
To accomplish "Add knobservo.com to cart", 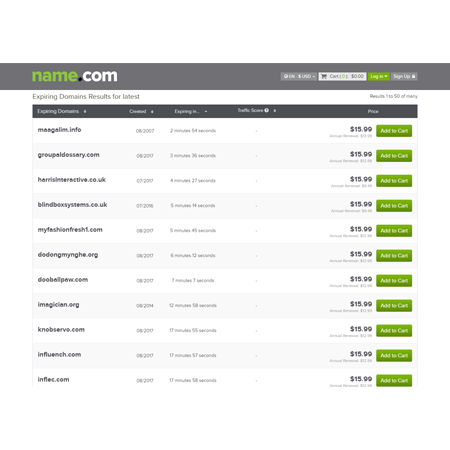I will click(394, 330).
